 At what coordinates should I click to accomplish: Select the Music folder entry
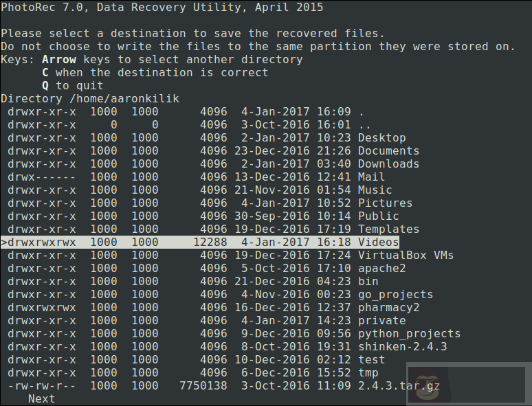375,190
